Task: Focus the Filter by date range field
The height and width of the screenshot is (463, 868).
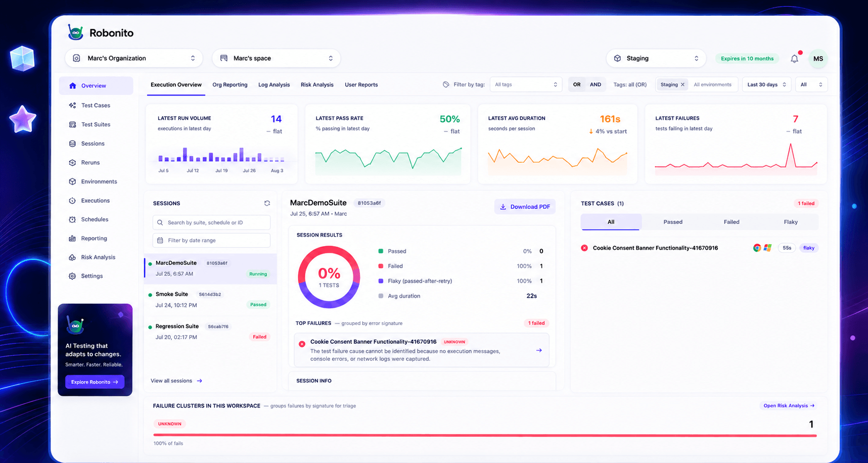Action: point(211,241)
